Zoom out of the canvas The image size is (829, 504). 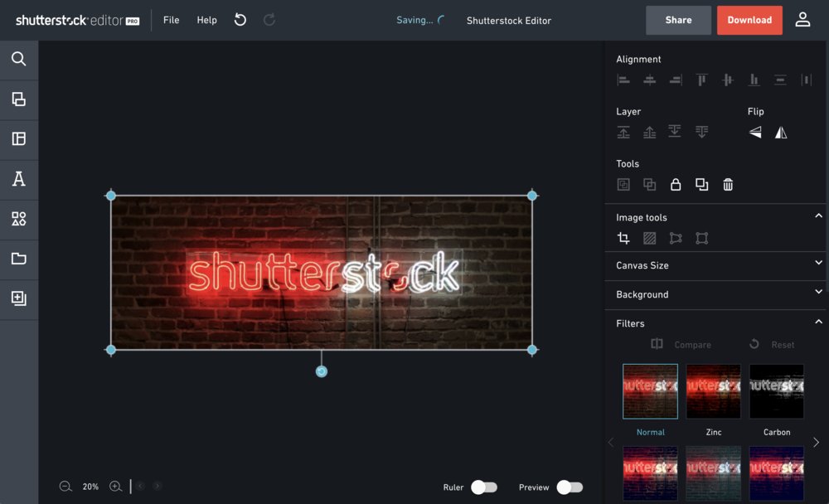(x=65, y=486)
